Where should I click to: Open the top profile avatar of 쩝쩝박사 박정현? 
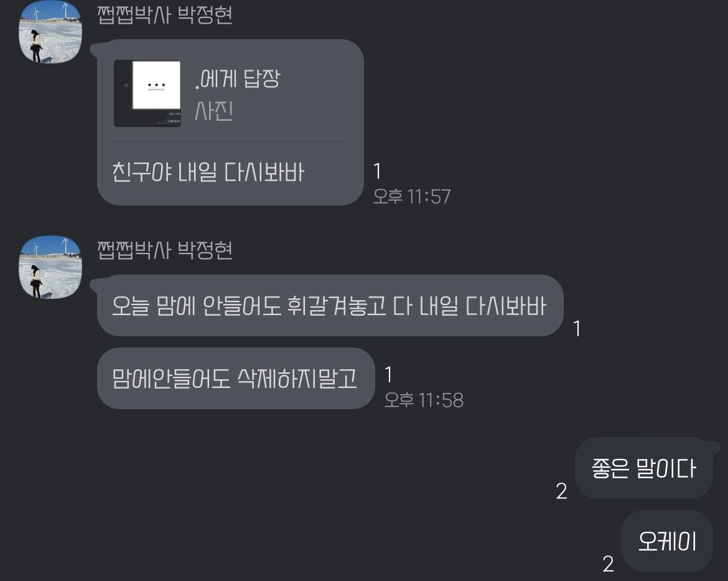tap(50, 32)
